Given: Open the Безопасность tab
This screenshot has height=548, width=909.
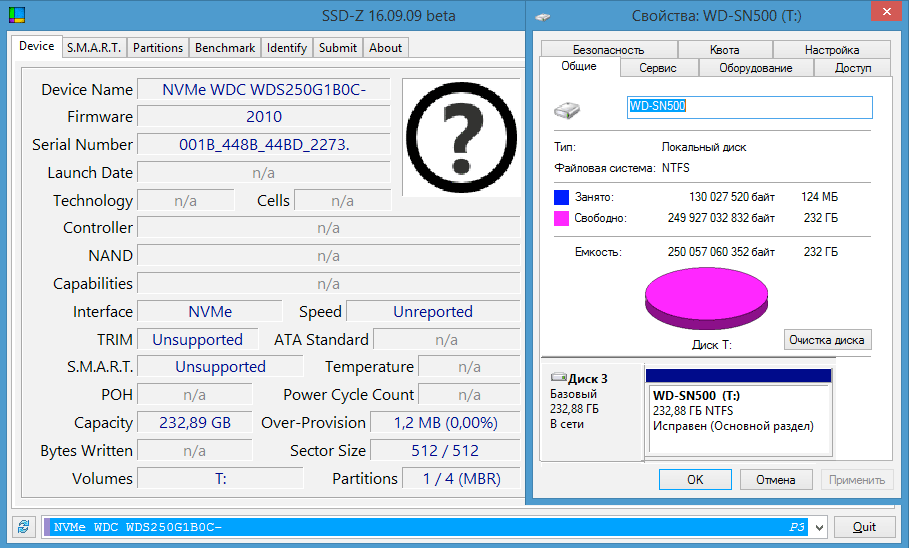Looking at the screenshot, I should click(608, 50).
